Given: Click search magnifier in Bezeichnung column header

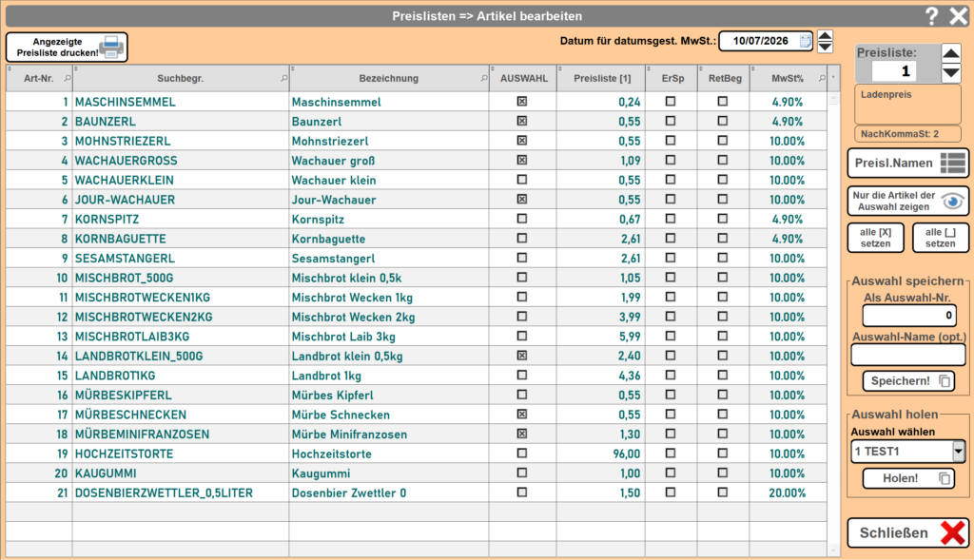Looking at the screenshot, I should click(484, 78).
